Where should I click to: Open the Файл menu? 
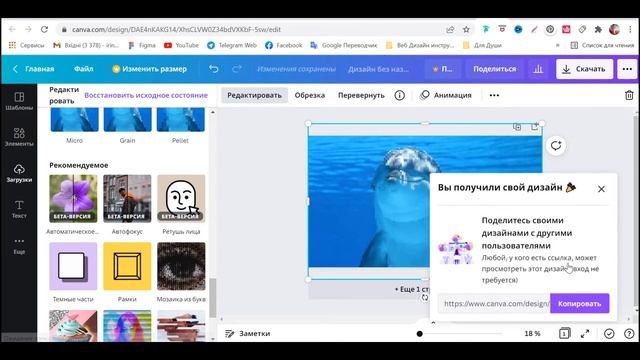pyautogui.click(x=83, y=69)
